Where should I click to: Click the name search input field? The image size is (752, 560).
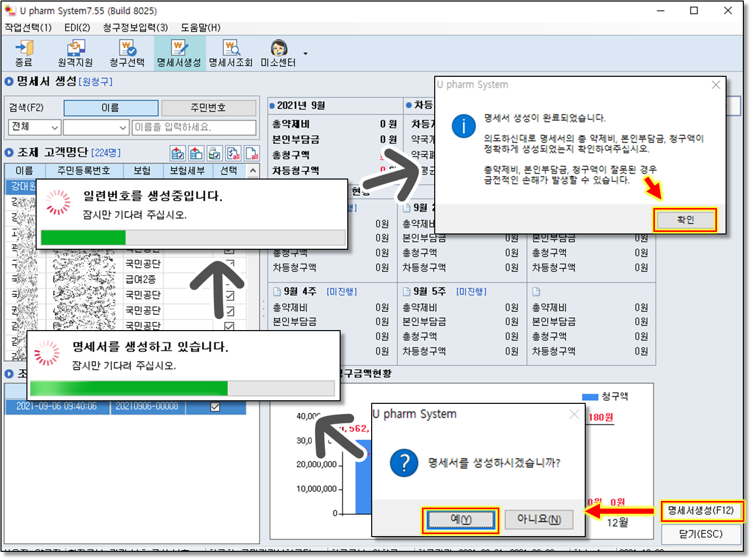(194, 127)
